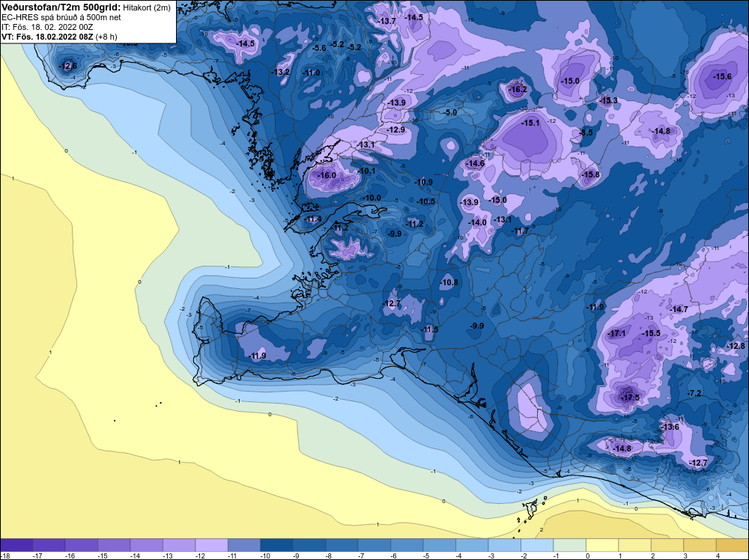Click the 4 legend scale label

coord(717,556)
